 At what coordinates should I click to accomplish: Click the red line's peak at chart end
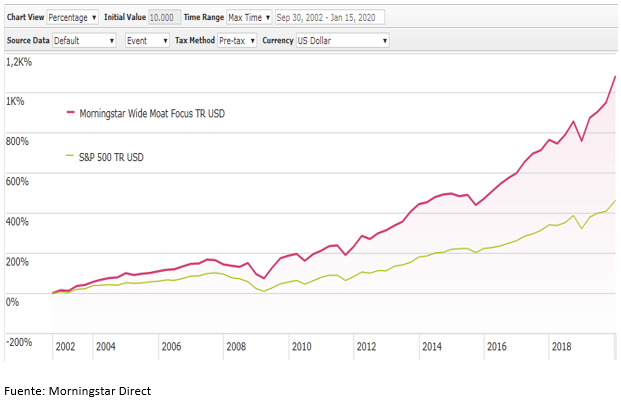[x=614, y=77]
